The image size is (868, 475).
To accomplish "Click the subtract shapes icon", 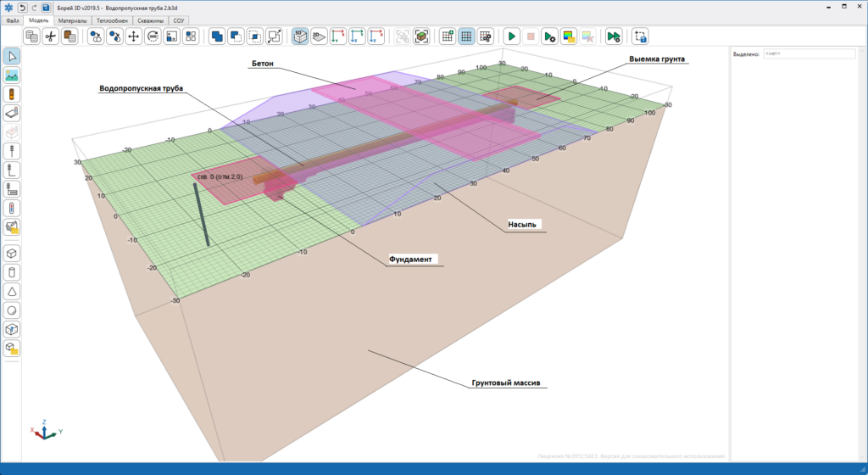I will click(x=236, y=36).
